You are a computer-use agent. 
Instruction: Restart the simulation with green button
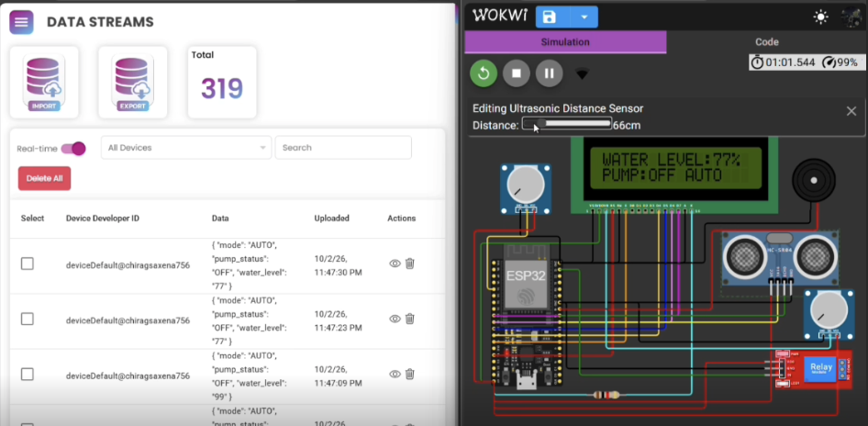tap(484, 73)
